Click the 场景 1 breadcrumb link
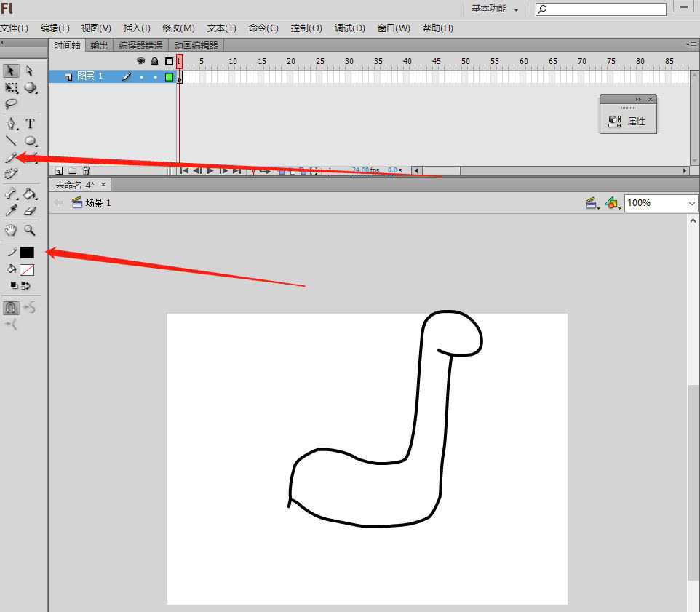The image size is (700, 612). 98,203
